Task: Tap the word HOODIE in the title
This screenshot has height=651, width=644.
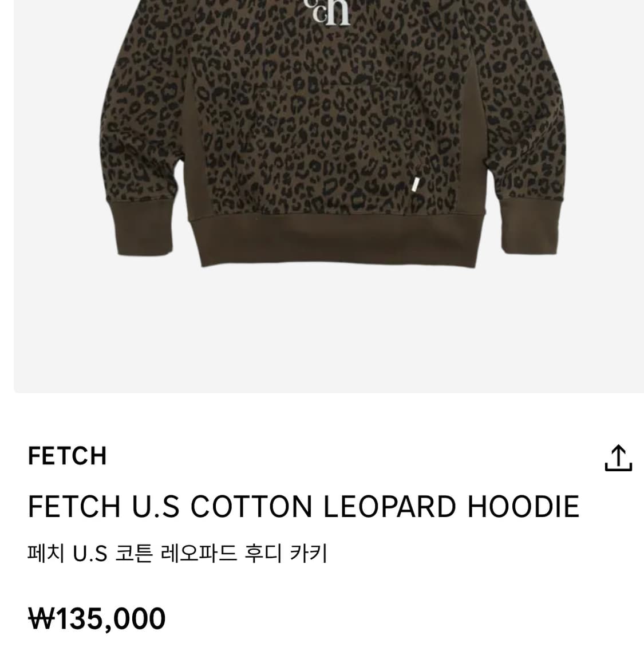Action: (x=524, y=506)
